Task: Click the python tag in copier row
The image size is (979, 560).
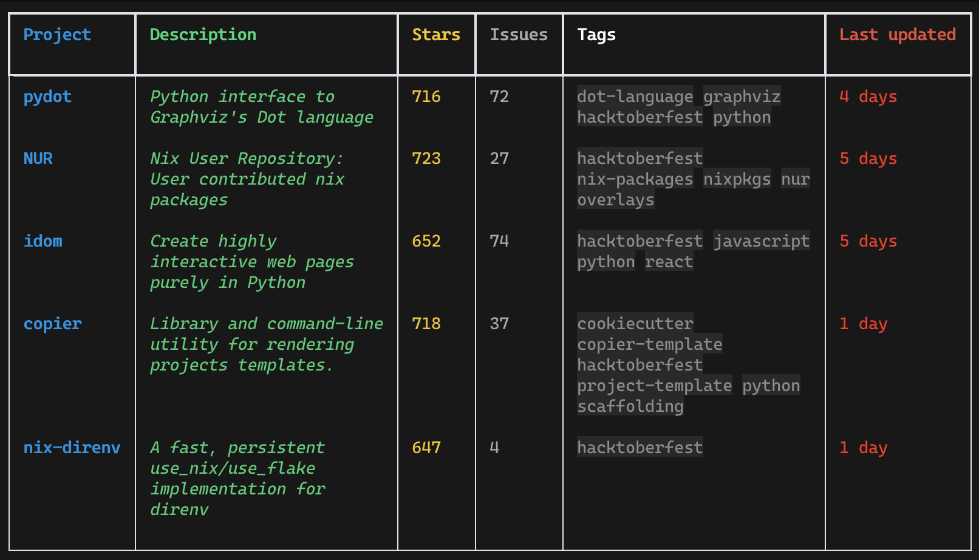Action: point(771,386)
